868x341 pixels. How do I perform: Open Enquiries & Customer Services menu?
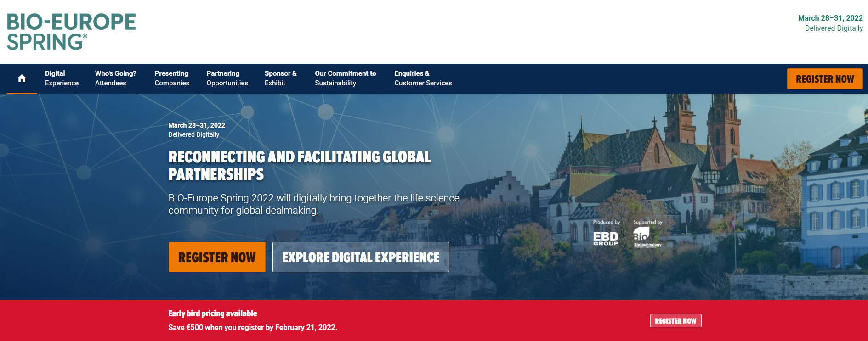[423, 78]
